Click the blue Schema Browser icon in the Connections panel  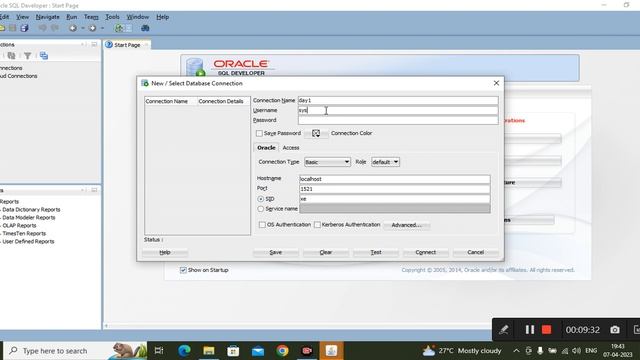pos(44,56)
